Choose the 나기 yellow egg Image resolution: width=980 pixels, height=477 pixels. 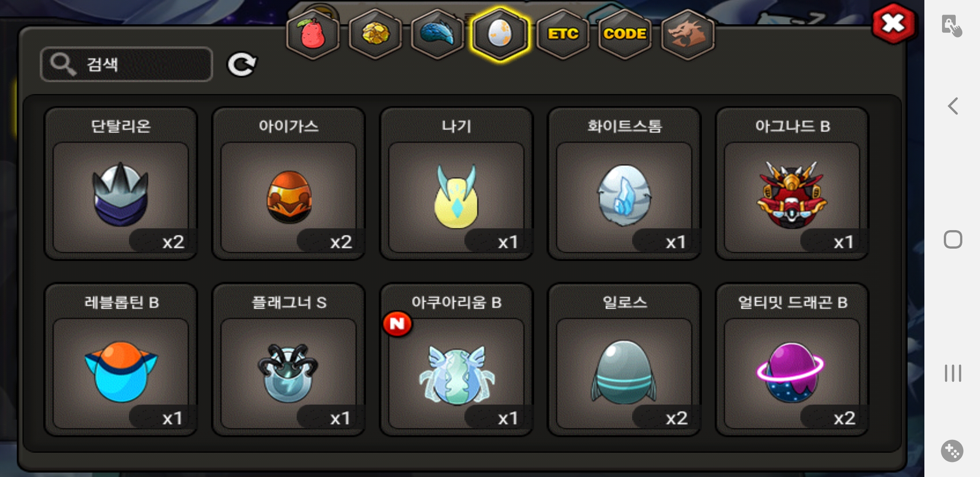(456, 183)
